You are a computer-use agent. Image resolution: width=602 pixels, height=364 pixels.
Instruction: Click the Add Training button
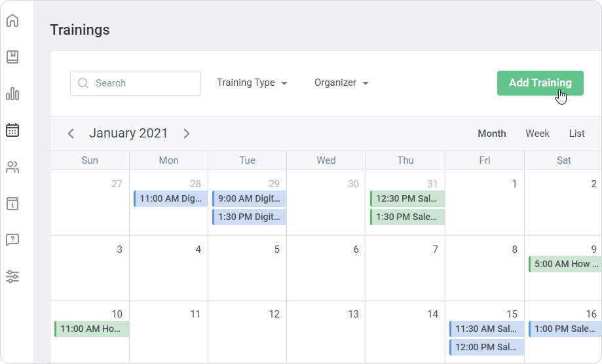[x=540, y=83]
